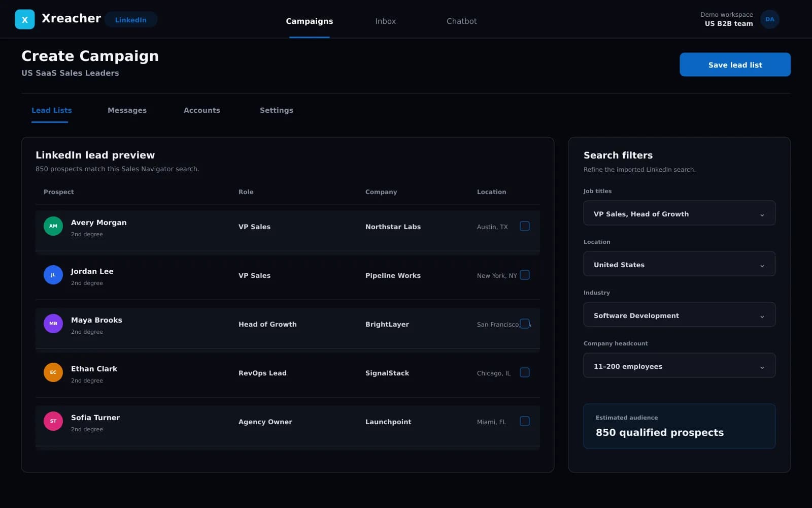
Task: Click the BrightLayer company cell
Action: [x=387, y=324]
